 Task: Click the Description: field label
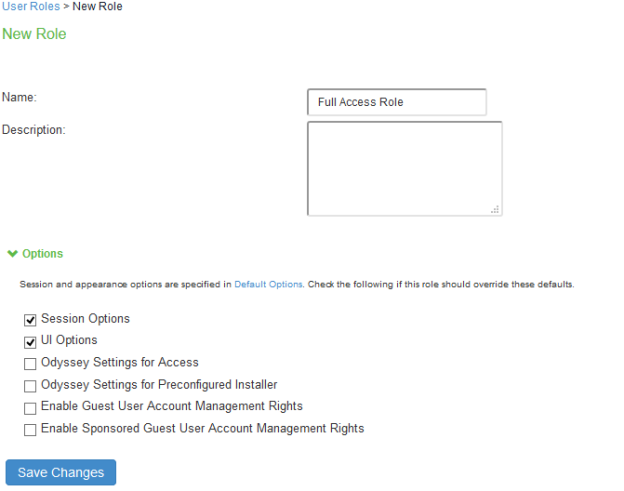(x=33, y=130)
